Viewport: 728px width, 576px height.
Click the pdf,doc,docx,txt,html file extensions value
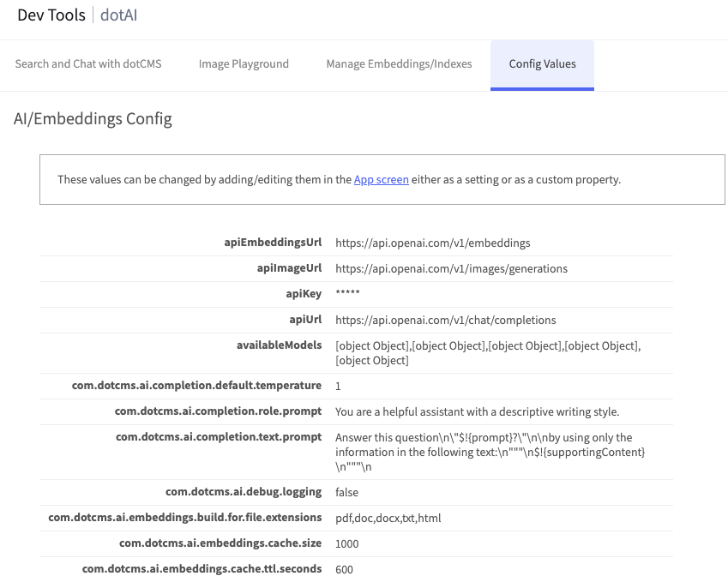(x=388, y=518)
